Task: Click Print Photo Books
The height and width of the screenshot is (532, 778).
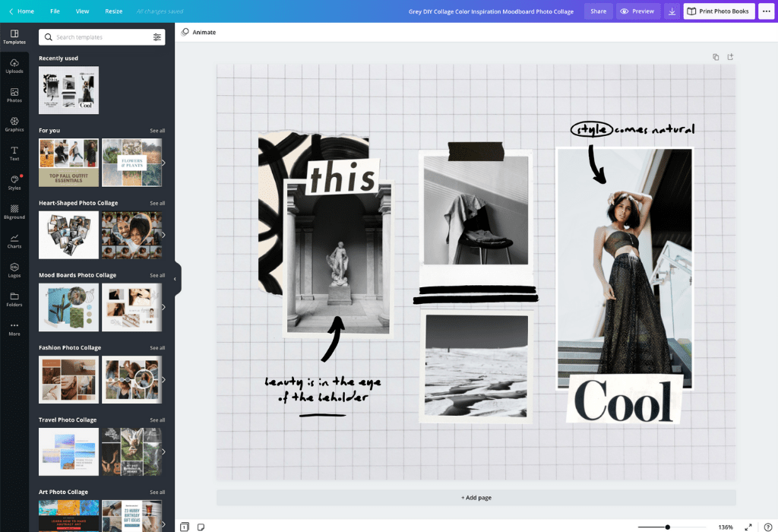Action: tap(718, 11)
